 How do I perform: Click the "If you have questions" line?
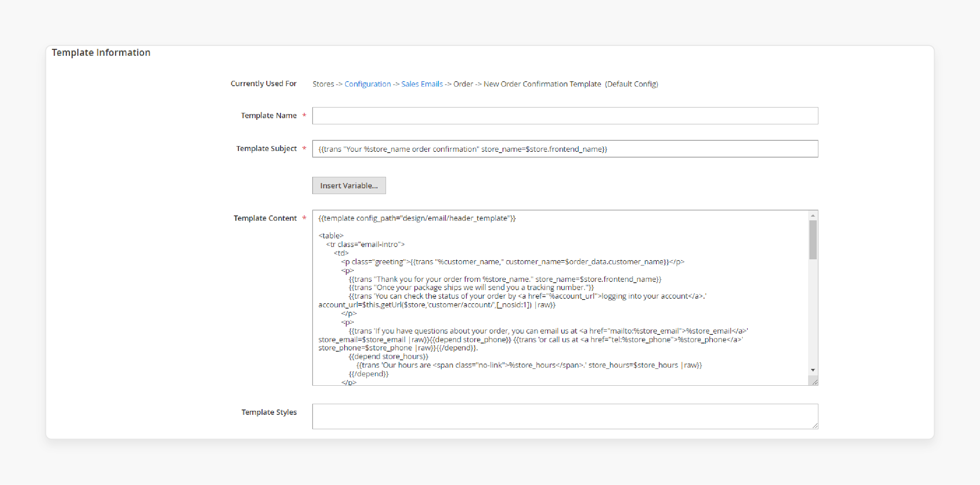click(548, 331)
